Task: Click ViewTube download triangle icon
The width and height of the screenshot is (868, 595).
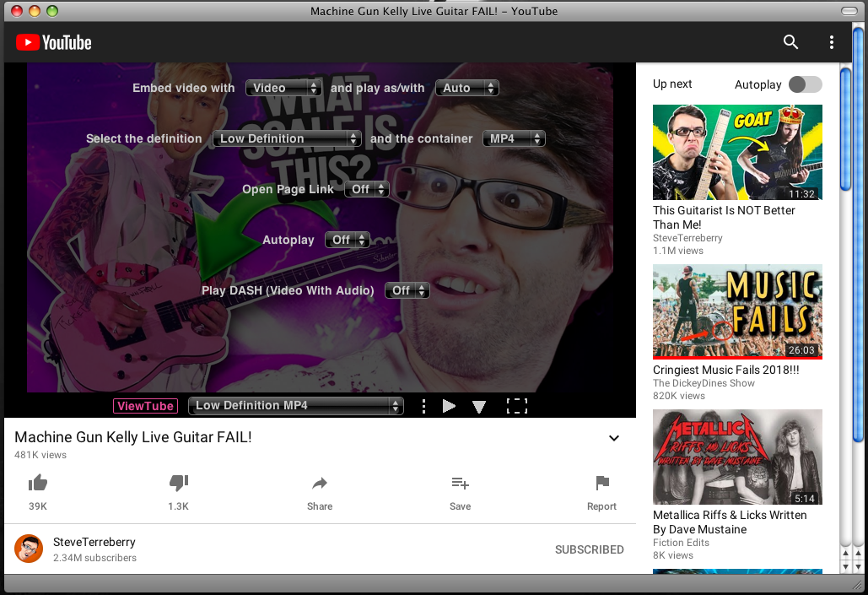Action: coord(479,407)
